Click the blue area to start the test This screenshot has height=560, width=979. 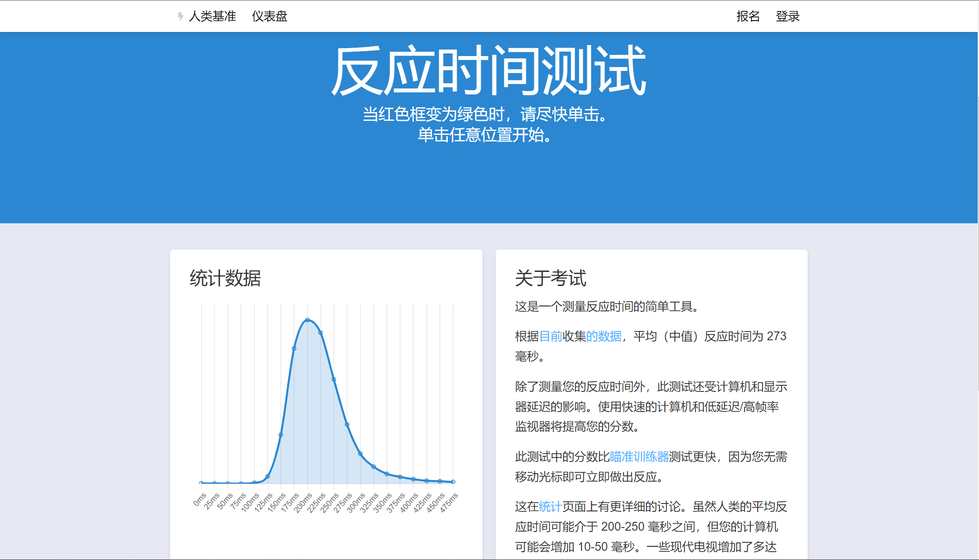click(489, 184)
